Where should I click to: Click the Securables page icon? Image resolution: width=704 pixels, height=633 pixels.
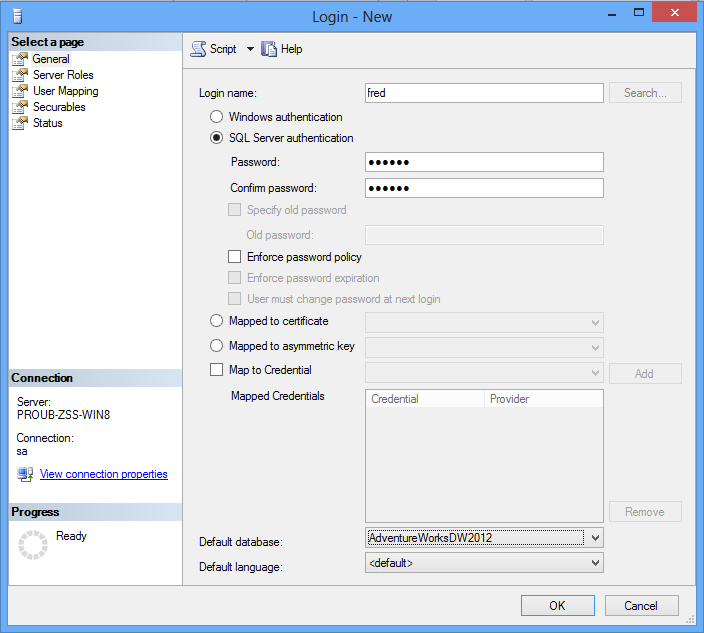20,107
